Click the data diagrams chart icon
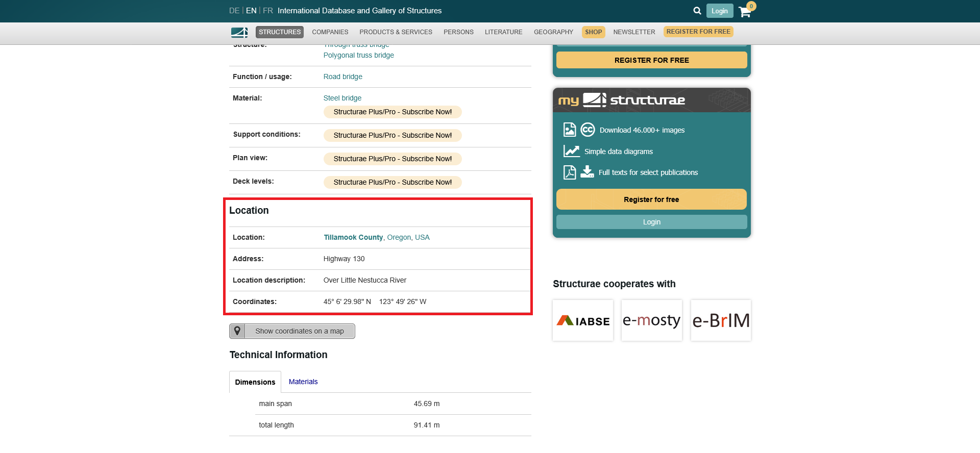Viewport: 980px width, 453px height. [571, 152]
